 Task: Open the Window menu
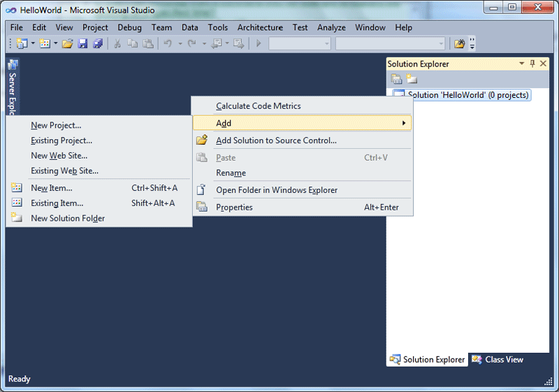[370, 27]
